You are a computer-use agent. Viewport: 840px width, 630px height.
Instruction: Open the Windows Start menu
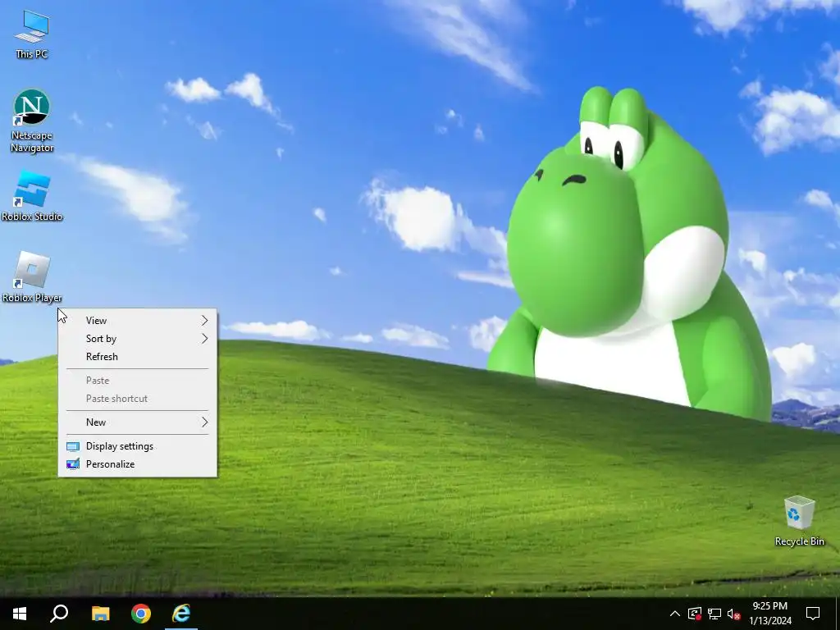[x=20, y=614]
